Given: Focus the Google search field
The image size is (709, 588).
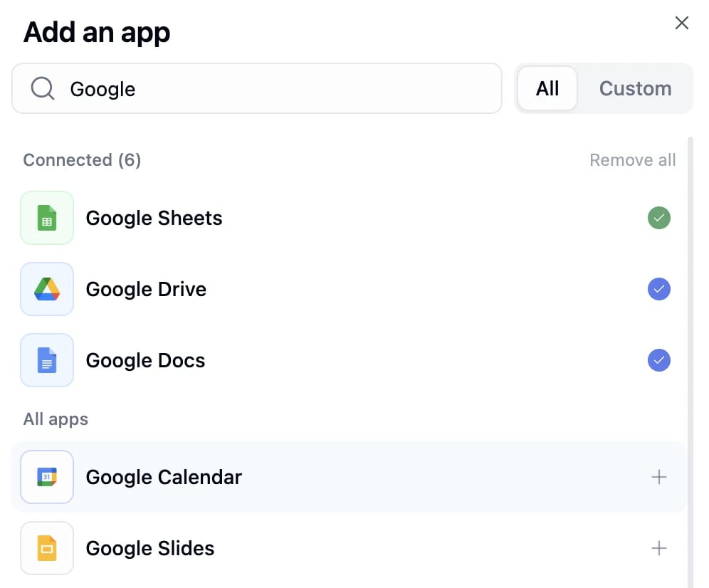Looking at the screenshot, I should [x=257, y=88].
